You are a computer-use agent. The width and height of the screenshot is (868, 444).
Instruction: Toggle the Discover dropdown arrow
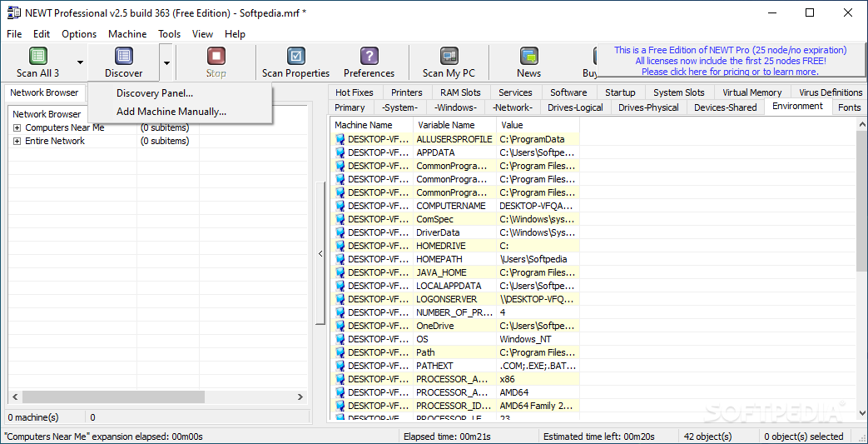[166, 62]
